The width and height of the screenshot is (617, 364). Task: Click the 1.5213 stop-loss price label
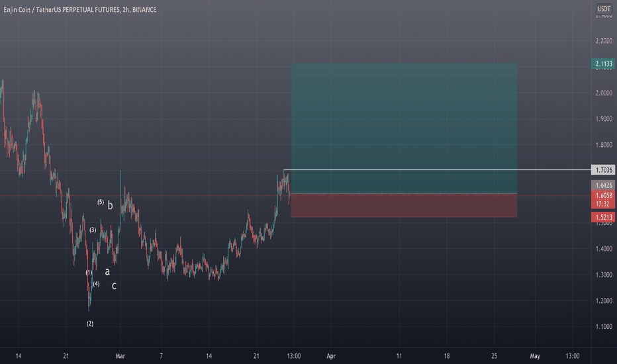603,217
